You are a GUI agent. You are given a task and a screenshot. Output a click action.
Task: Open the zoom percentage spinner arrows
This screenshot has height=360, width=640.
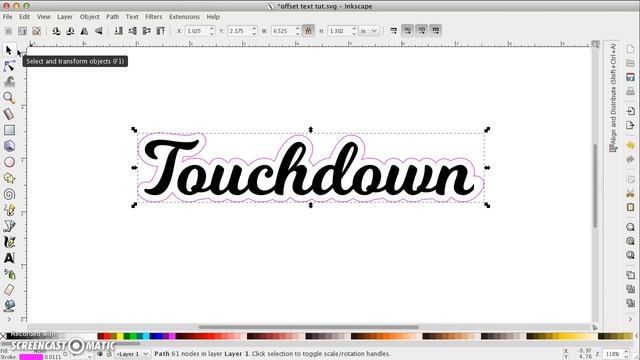point(626,354)
